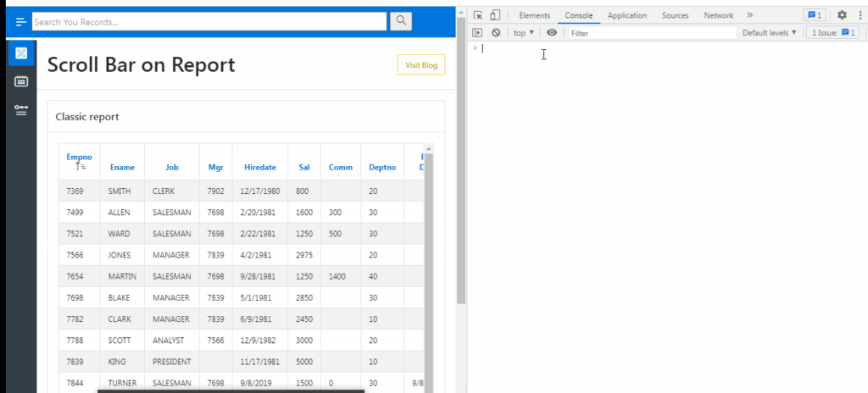Screen dimensions: 868x393
Task: Open the calendar icon in sidebar
Action: (x=21, y=81)
